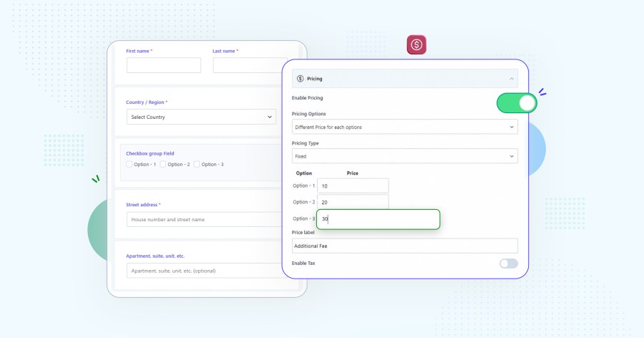Image resolution: width=644 pixels, height=338 pixels.
Task: Click the Option column header
Action: point(304,173)
